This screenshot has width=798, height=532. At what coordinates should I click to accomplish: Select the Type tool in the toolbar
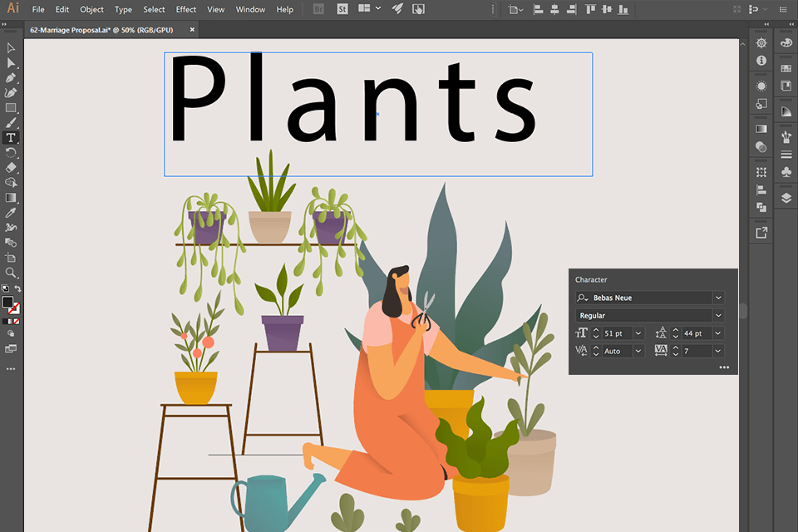tap(11, 137)
